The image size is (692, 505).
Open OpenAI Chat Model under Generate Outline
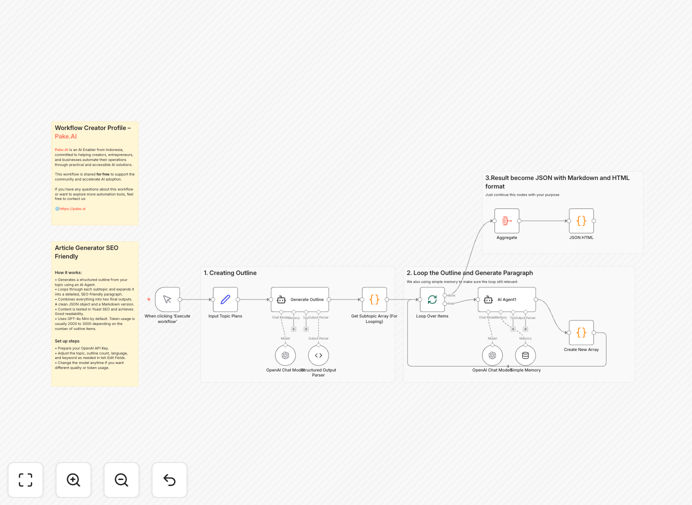(286, 355)
